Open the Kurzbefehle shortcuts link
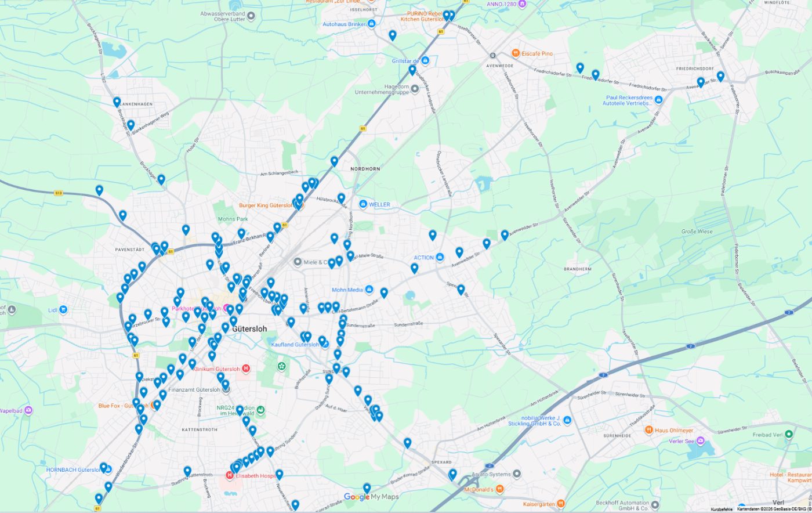The width and height of the screenshot is (812, 513). 722,509
